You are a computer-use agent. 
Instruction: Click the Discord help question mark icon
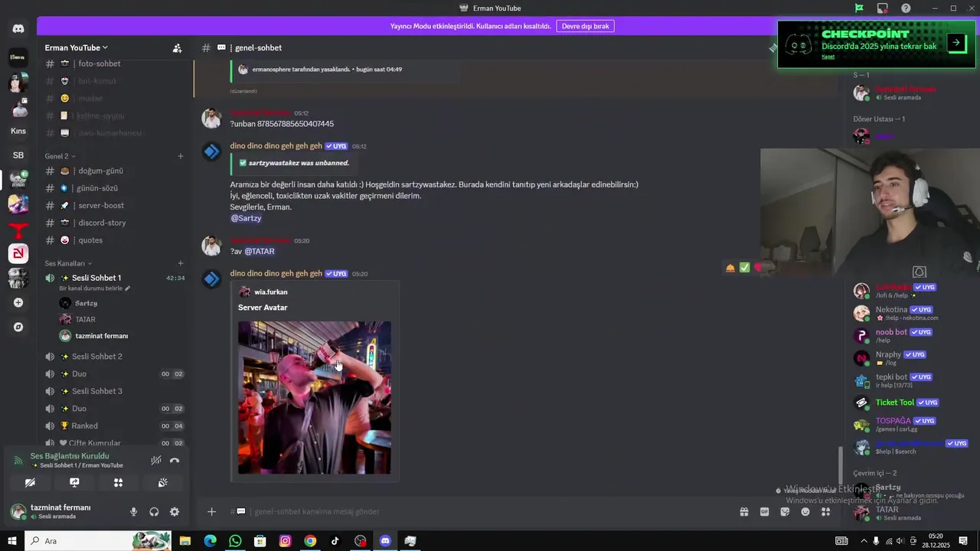coord(906,8)
